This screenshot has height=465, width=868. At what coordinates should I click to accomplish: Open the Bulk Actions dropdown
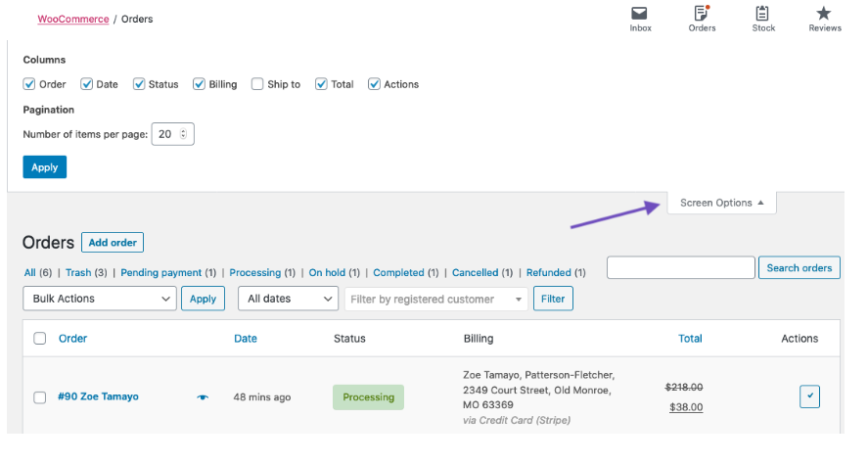click(x=100, y=299)
